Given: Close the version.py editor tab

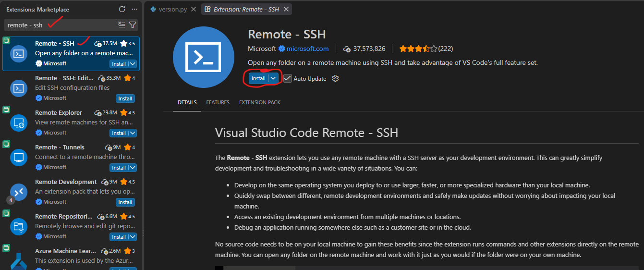Looking at the screenshot, I should click(193, 9).
